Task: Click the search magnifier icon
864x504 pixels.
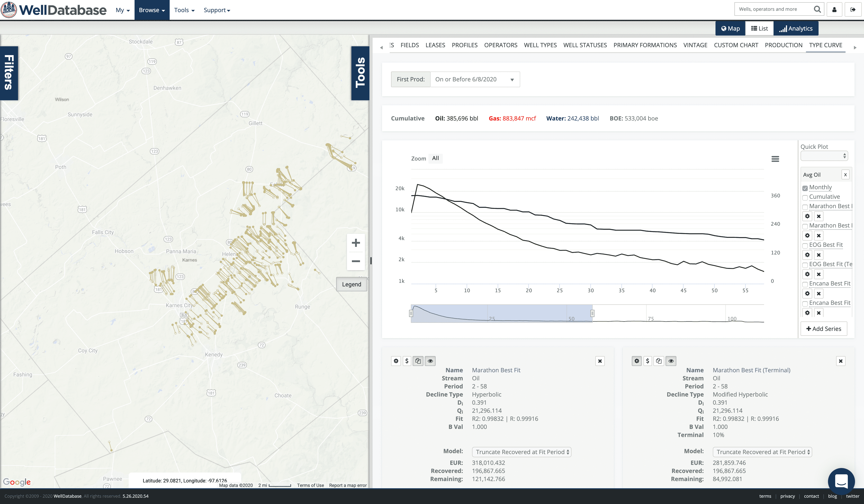Action: (817, 9)
